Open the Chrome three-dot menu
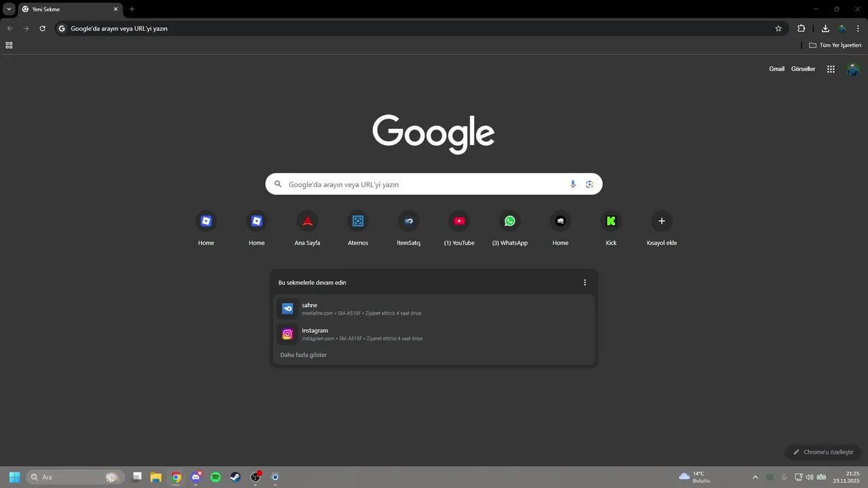Viewport: 868px width, 488px height. click(x=858, y=28)
